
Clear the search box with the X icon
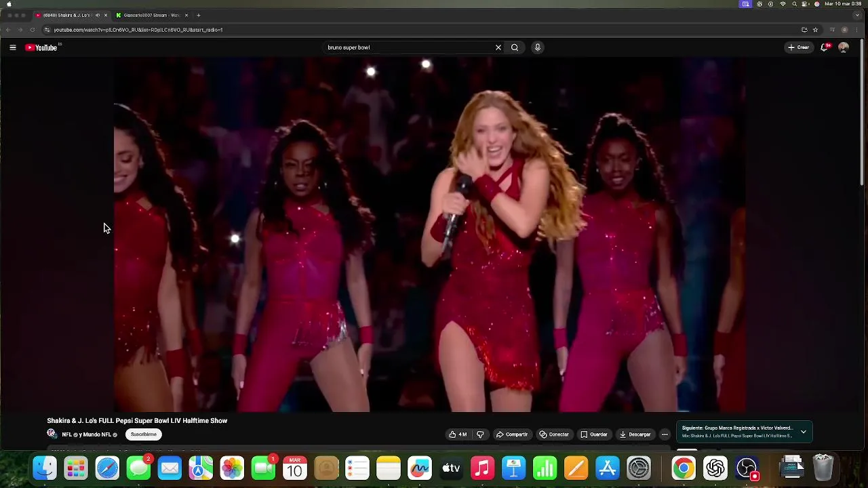[x=498, y=47]
